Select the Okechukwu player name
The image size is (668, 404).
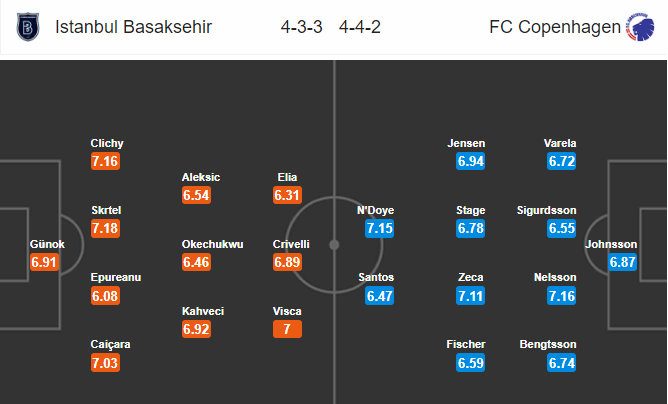[x=213, y=244]
